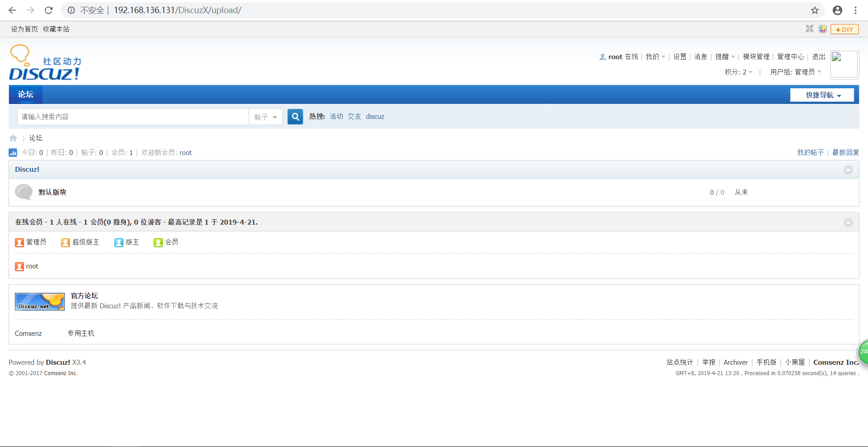Image resolution: width=868 pixels, height=447 pixels.
Task: Open 消息 in the user menu
Action: [x=701, y=56]
